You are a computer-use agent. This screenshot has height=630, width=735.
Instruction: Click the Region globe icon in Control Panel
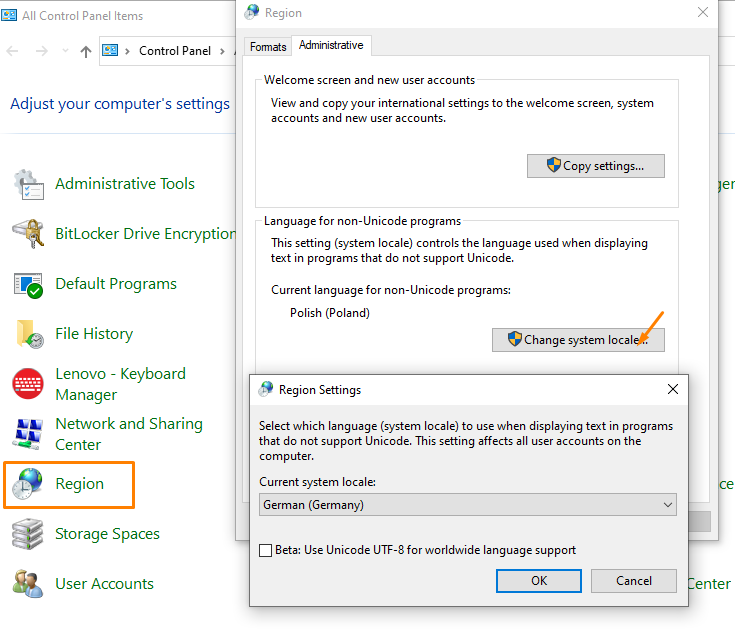(27, 484)
